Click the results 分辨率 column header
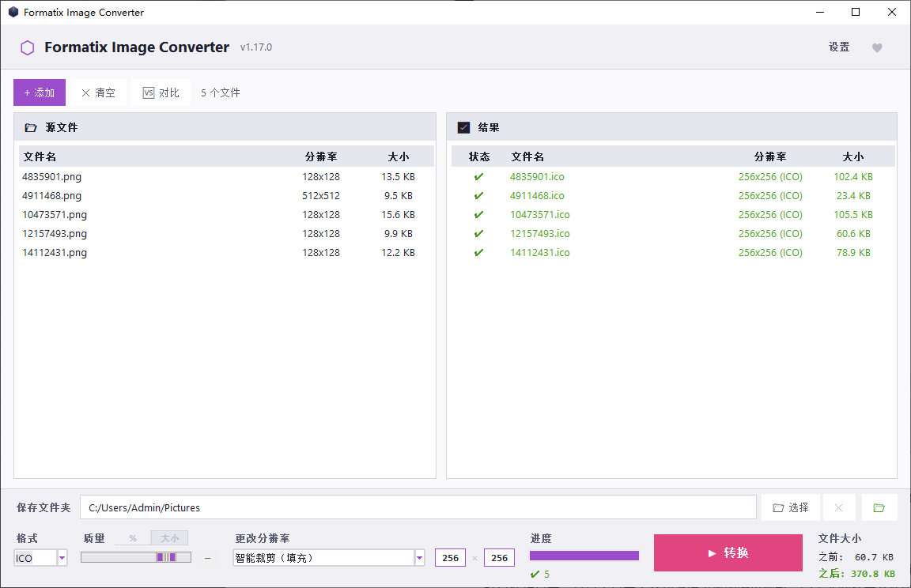 770,157
